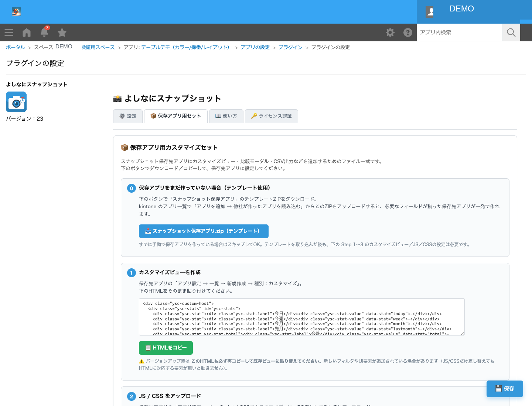Click スペース:DEMO breadcrumb text

pyautogui.click(x=53, y=47)
